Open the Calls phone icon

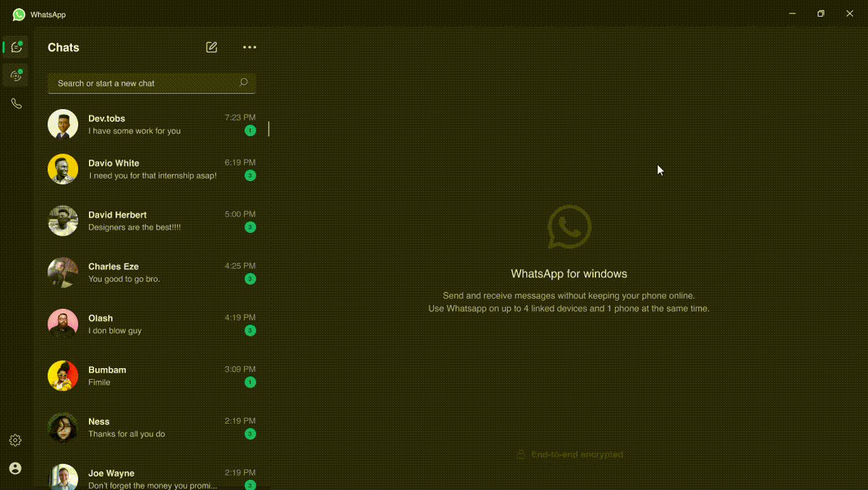pos(16,104)
